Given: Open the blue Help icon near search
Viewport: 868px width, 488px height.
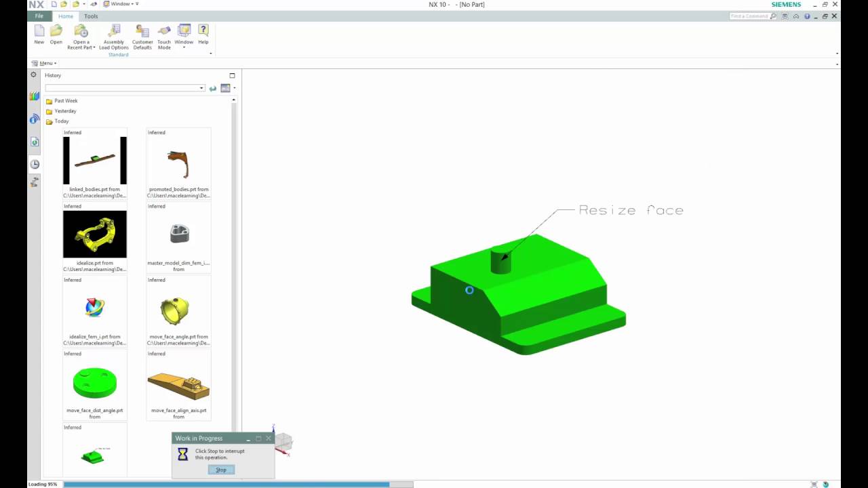Looking at the screenshot, I should point(807,16).
